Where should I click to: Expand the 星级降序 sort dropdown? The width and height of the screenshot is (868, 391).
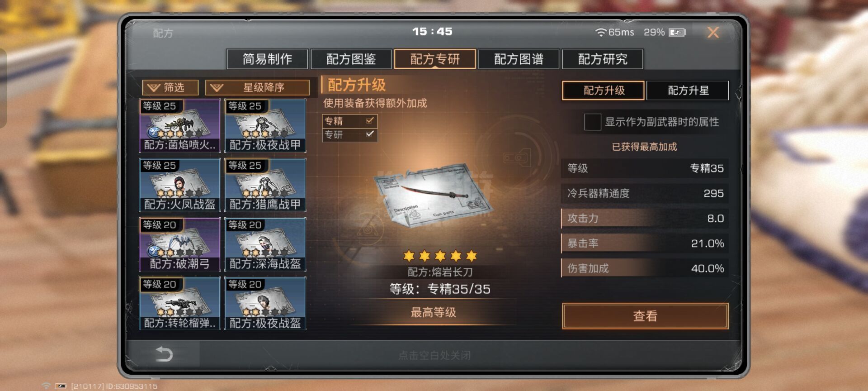[x=257, y=87]
